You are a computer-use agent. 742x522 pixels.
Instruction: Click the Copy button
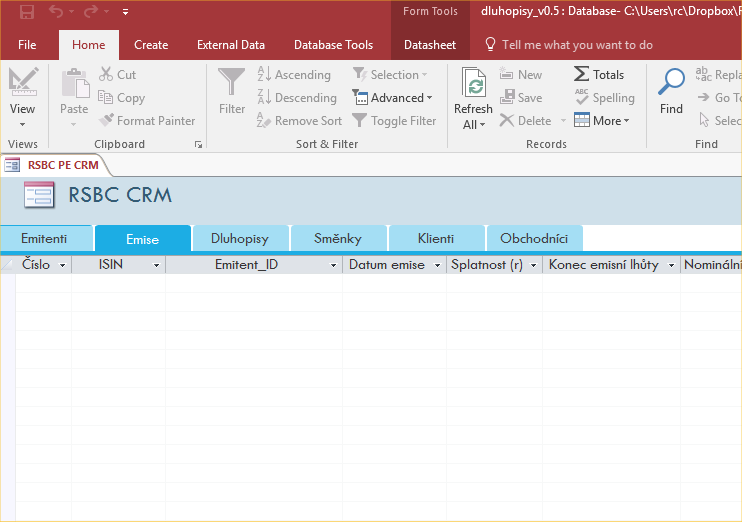[122, 97]
